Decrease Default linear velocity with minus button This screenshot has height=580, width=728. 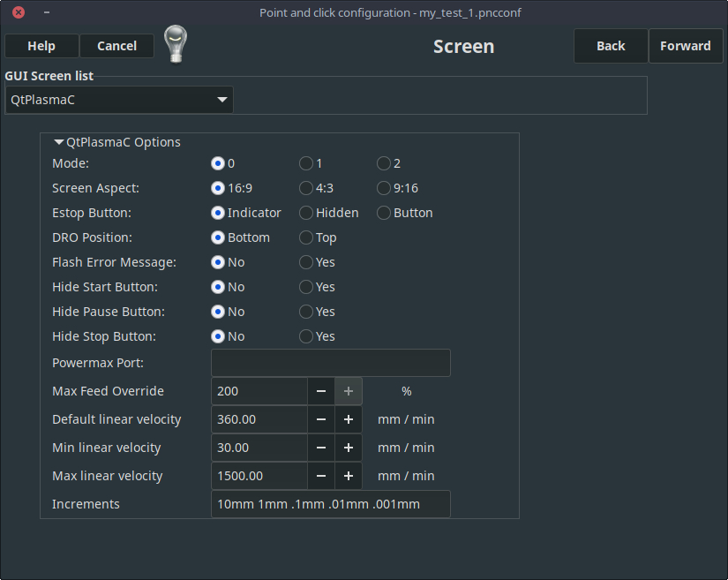pyautogui.click(x=320, y=418)
